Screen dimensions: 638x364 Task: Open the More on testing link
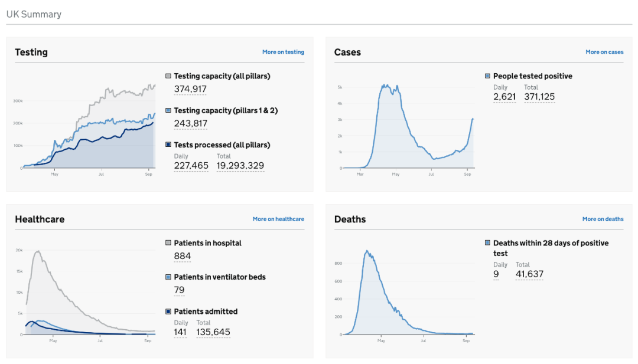(x=283, y=52)
